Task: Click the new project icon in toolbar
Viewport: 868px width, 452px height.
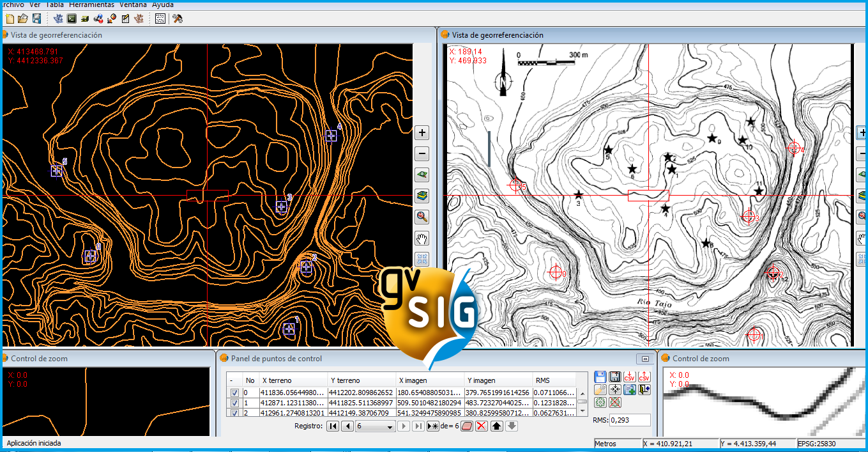Action: 10,19
